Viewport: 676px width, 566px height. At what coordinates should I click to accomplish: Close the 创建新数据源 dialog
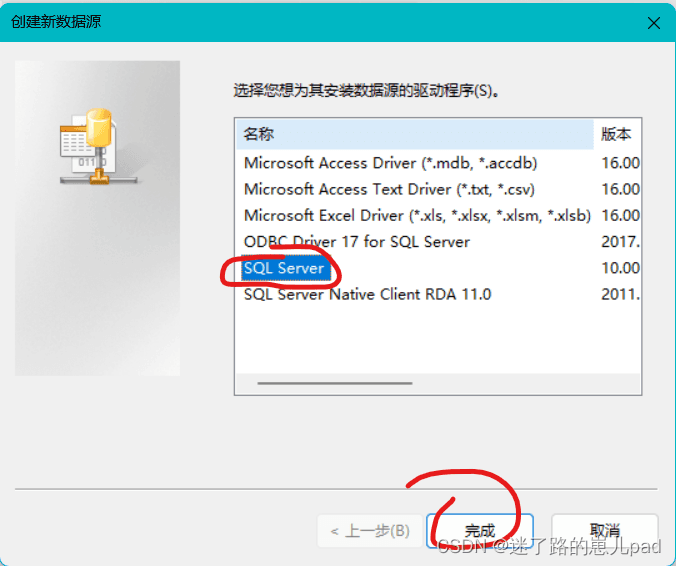[x=654, y=23]
